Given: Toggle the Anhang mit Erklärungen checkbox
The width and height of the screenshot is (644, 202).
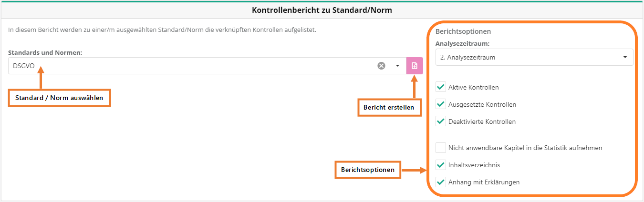Looking at the screenshot, I should tap(441, 182).
